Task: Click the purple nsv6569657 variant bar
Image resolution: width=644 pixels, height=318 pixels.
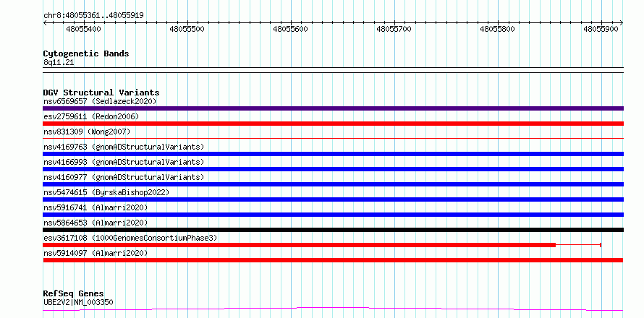Action: tap(333, 108)
